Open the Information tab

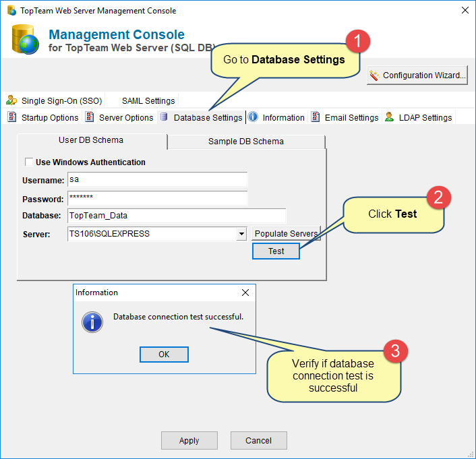[x=276, y=117]
